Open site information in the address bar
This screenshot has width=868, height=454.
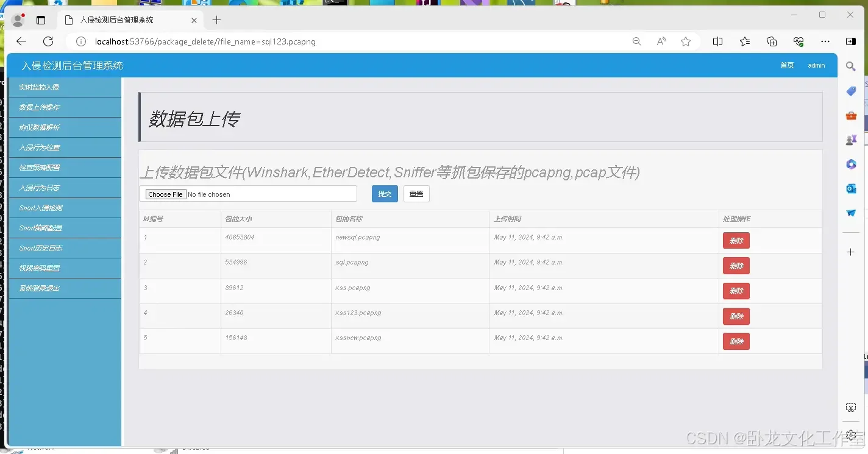coord(81,41)
